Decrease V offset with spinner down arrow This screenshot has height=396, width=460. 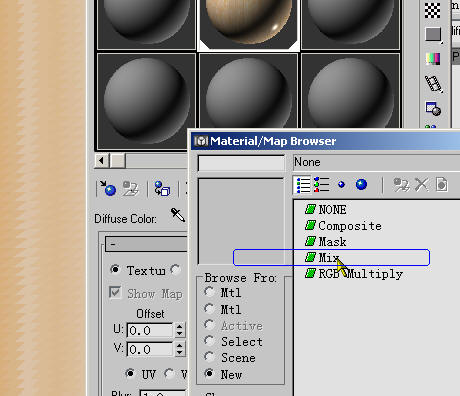click(180, 353)
